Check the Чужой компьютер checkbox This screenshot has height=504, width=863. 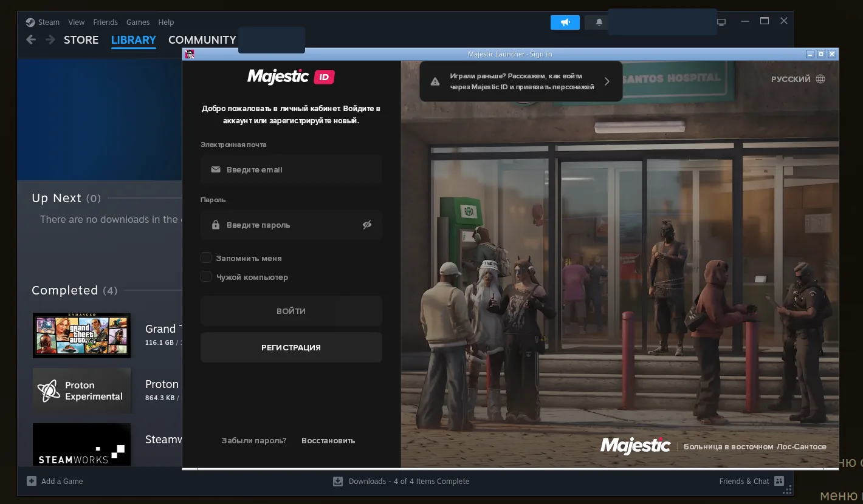[x=206, y=277]
